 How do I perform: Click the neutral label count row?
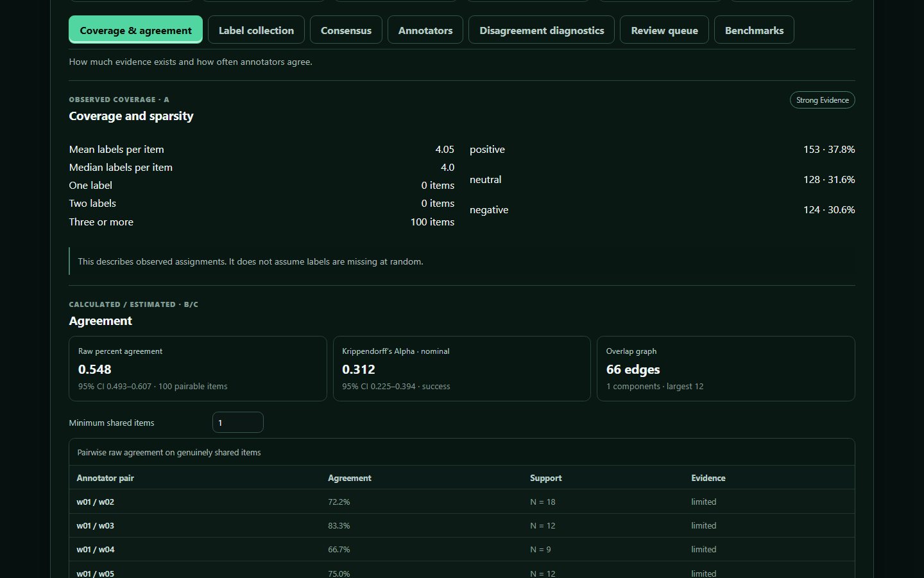point(662,179)
